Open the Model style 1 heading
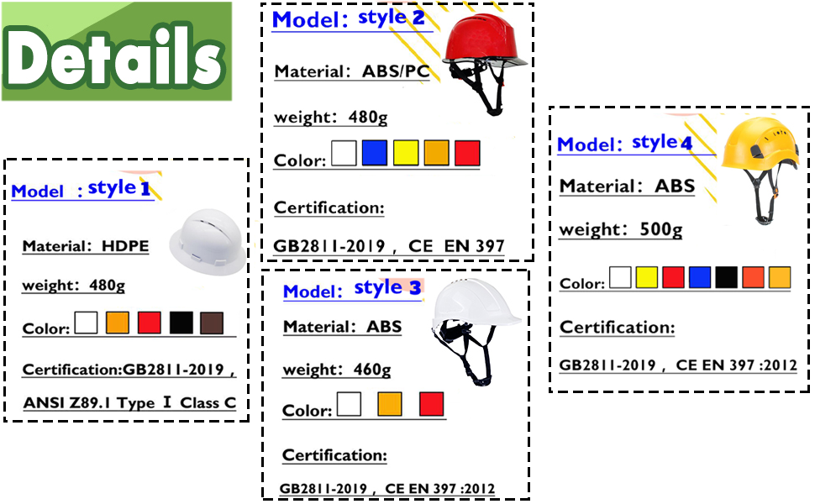Image resolution: width=815 pixels, height=504 pixels. point(81,190)
